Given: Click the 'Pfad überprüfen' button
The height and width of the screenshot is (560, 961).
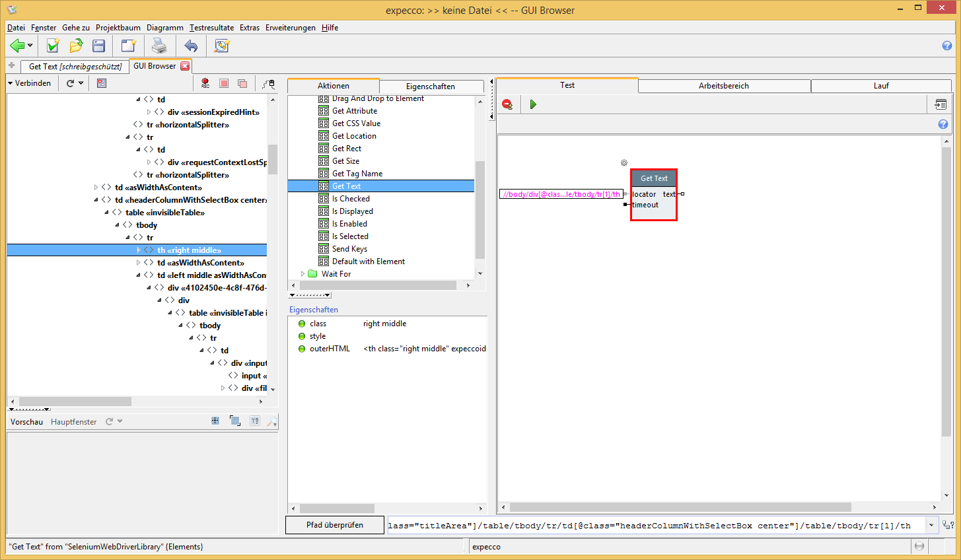Looking at the screenshot, I should [x=334, y=525].
